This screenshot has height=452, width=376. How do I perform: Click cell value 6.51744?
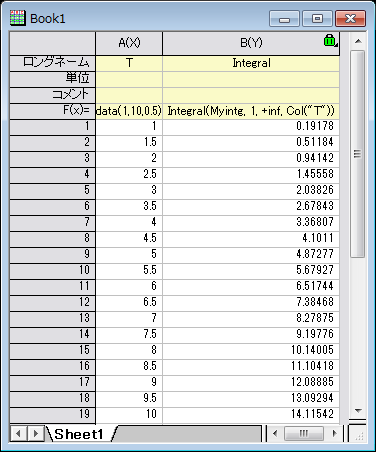[251, 287]
